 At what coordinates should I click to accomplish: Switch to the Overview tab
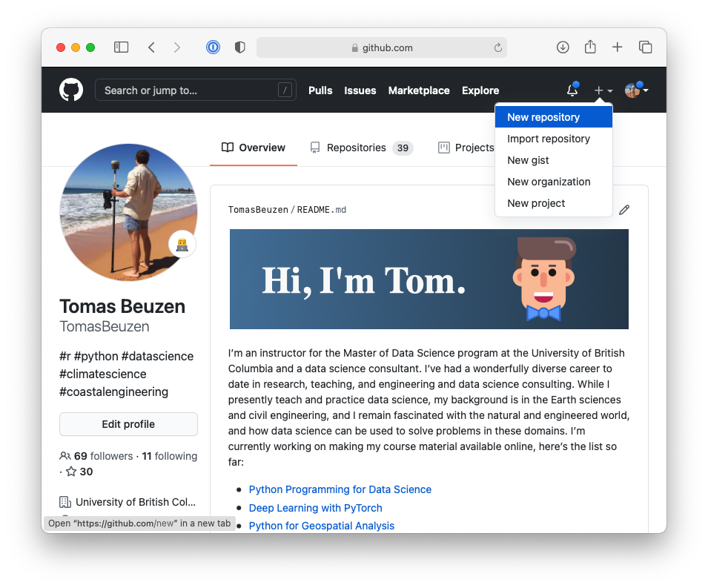pyautogui.click(x=254, y=148)
